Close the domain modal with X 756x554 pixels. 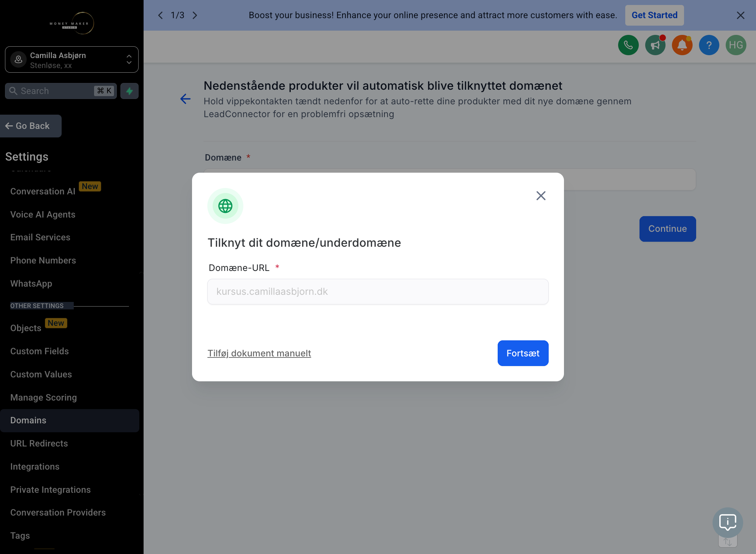tap(541, 195)
